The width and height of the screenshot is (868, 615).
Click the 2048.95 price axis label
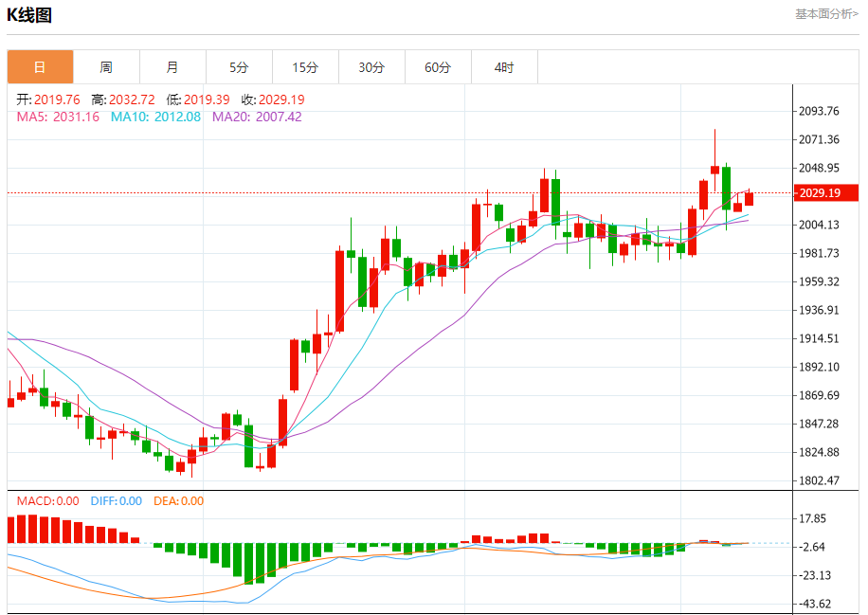tap(819, 168)
